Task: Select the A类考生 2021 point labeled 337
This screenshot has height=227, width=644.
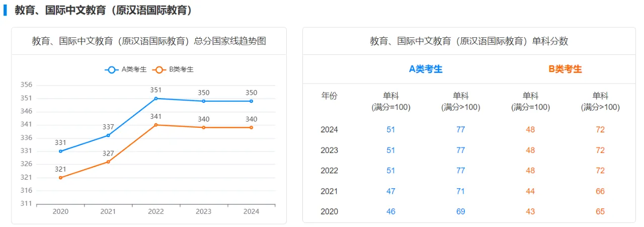Action: pos(108,135)
